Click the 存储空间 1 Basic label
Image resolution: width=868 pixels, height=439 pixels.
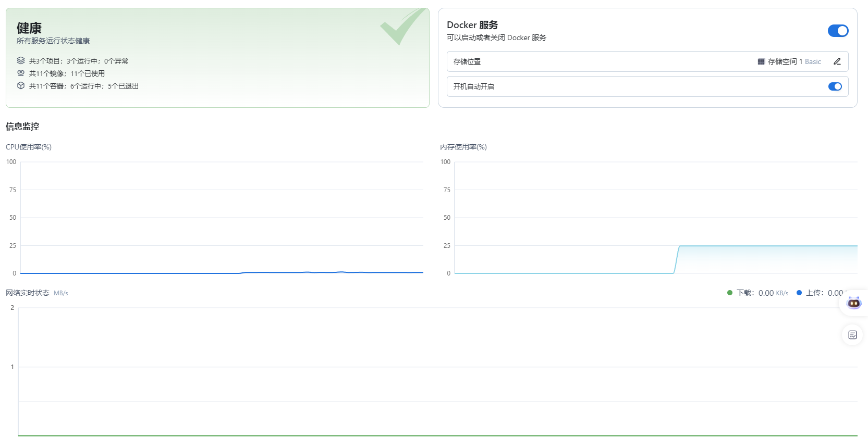point(794,61)
